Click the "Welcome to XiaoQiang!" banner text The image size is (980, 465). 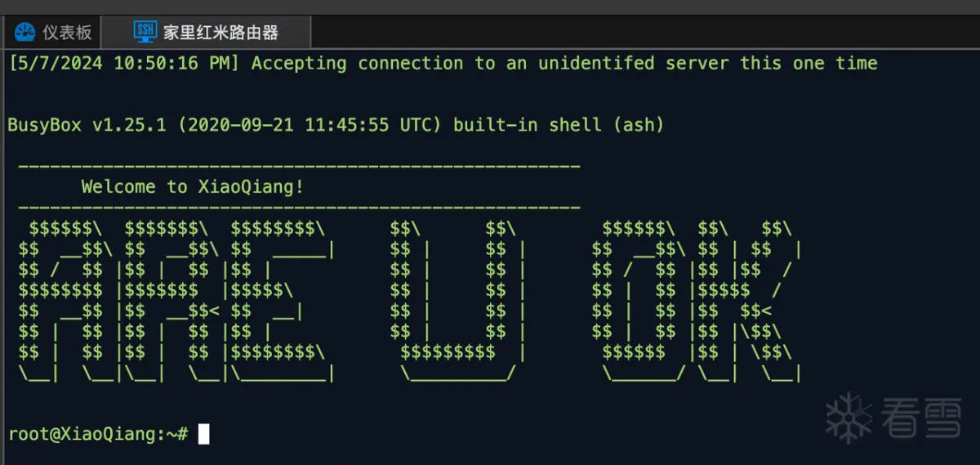pos(192,187)
